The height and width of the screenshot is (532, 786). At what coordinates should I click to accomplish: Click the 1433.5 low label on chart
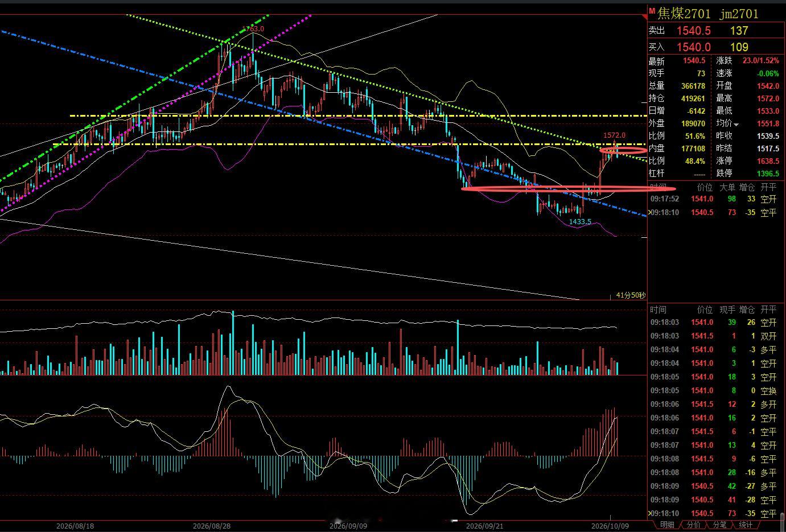click(x=580, y=221)
